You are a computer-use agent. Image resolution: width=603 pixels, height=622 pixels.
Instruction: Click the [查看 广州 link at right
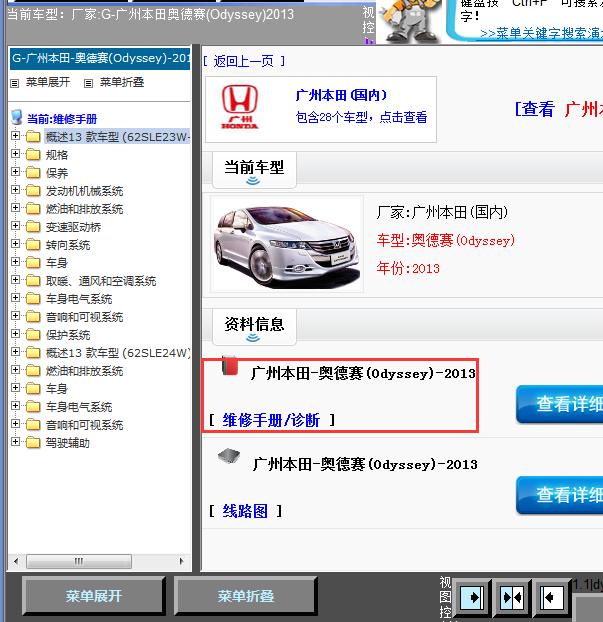coord(559,109)
